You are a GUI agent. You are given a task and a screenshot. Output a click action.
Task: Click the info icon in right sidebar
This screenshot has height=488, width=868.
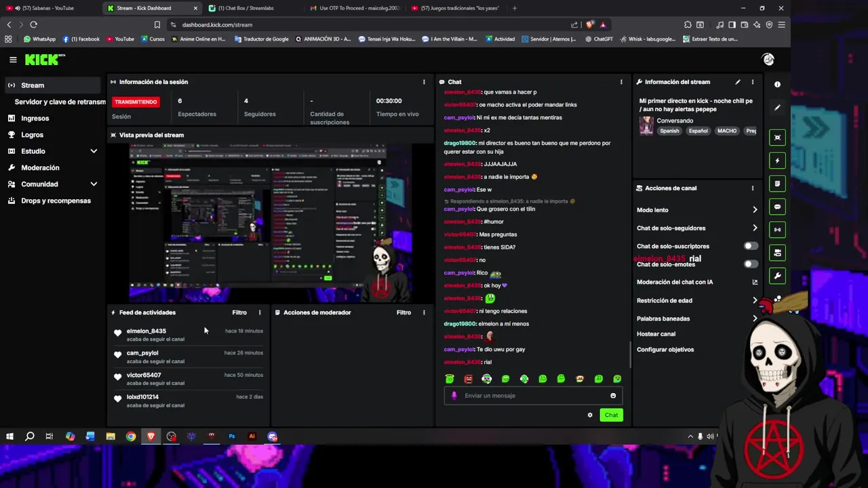pyautogui.click(x=777, y=85)
